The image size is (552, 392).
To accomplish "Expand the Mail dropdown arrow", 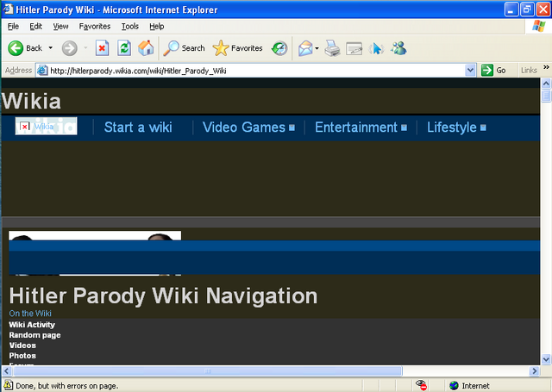I will [317, 48].
